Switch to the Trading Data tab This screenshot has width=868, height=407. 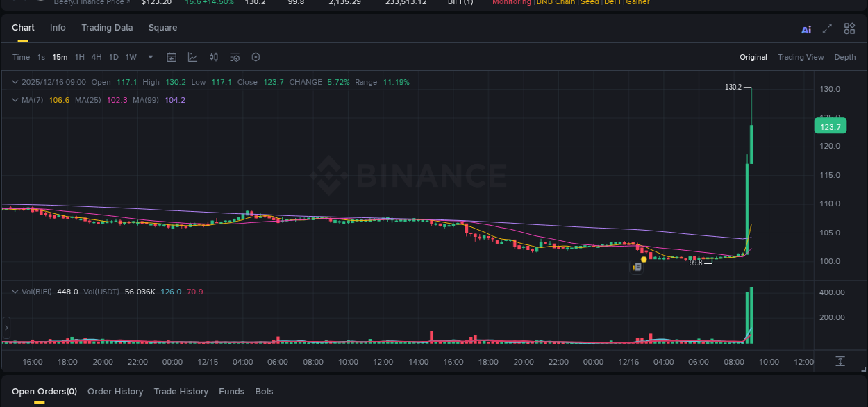pos(107,28)
